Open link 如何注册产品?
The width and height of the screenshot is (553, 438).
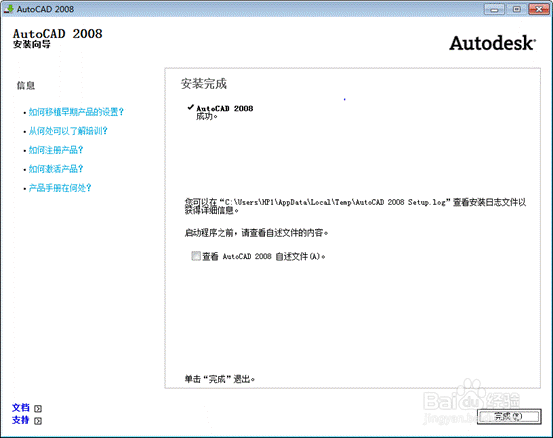(x=56, y=150)
